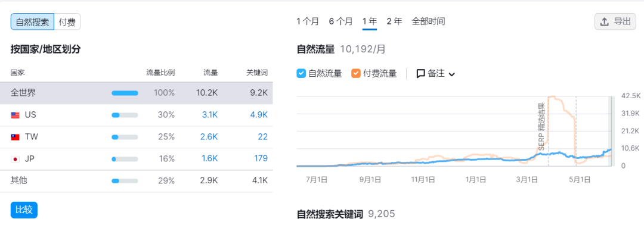Click the US row label
644x225 pixels.
[x=30, y=115]
